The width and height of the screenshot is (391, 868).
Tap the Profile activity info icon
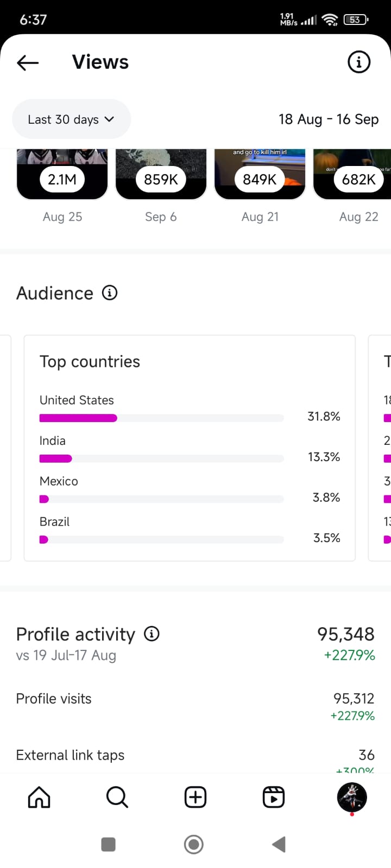coord(152,634)
